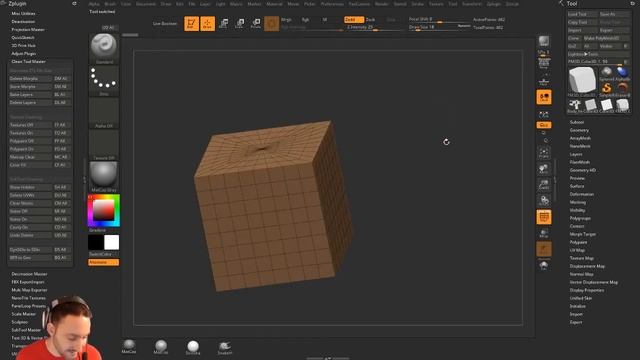
Task: Open the Alpha Off selector
Action: 104,113
